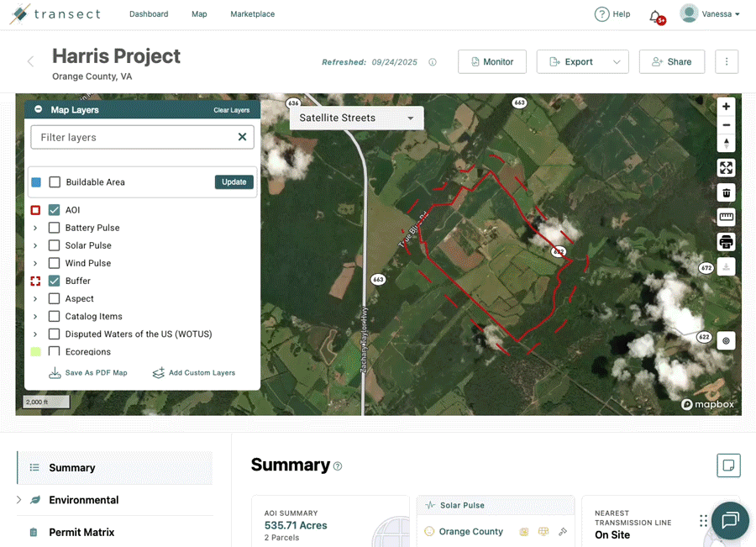Click the blue Buildable Area color swatch
The image size is (756, 547).
click(x=36, y=182)
